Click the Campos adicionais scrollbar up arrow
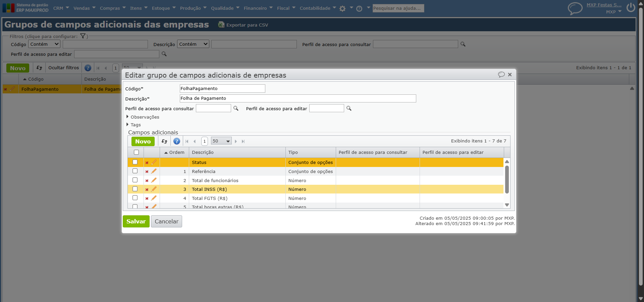644x302 pixels. (507, 162)
